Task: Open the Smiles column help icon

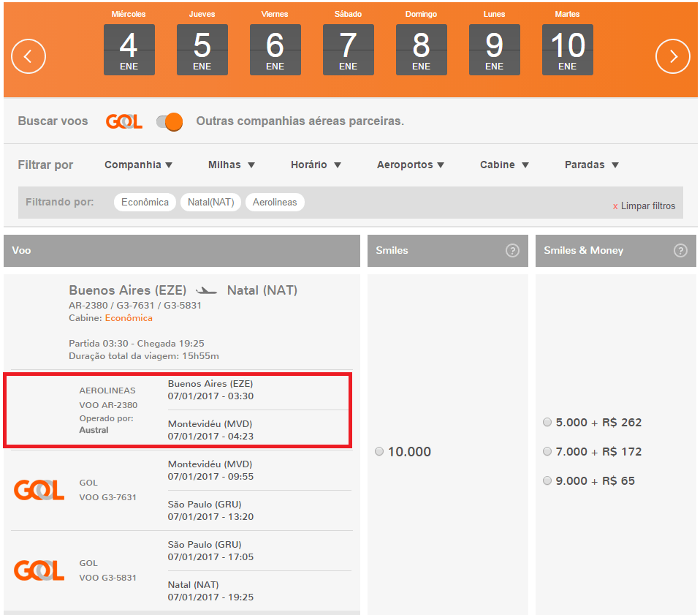Action: tap(512, 251)
